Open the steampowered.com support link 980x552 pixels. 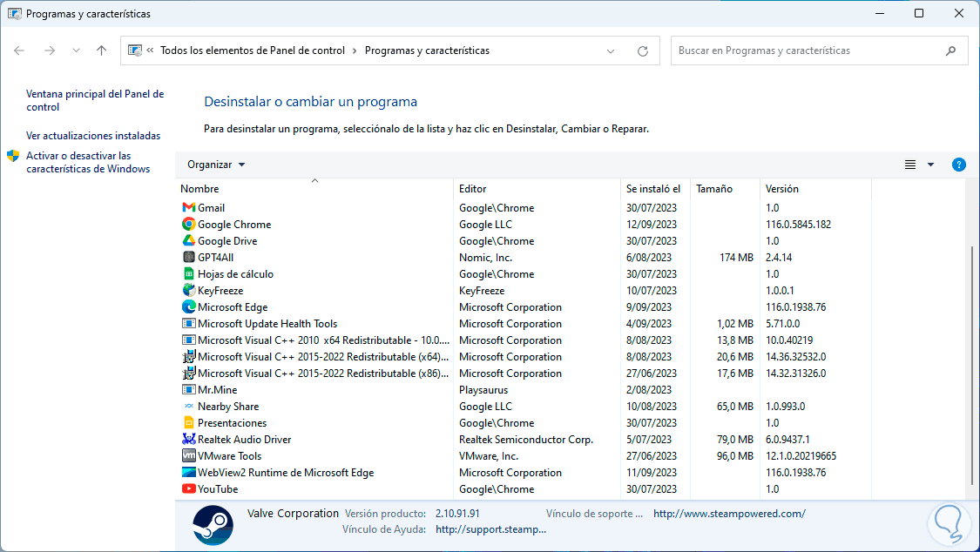[729, 514]
